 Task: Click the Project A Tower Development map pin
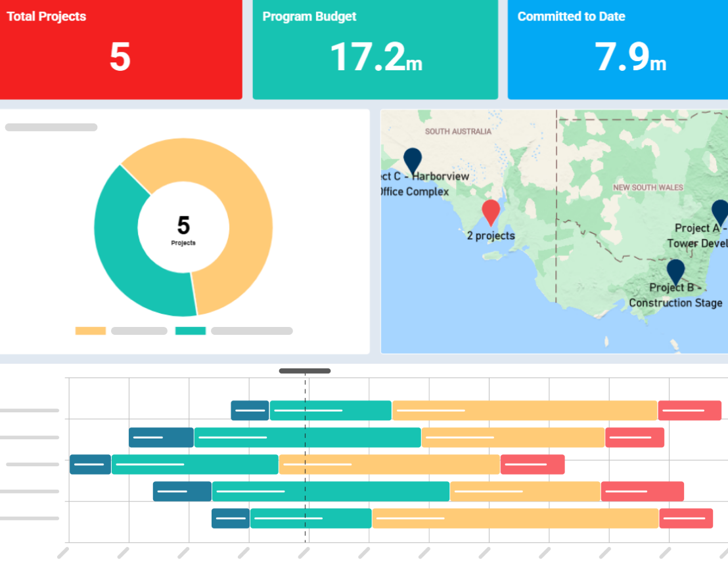coord(719,211)
